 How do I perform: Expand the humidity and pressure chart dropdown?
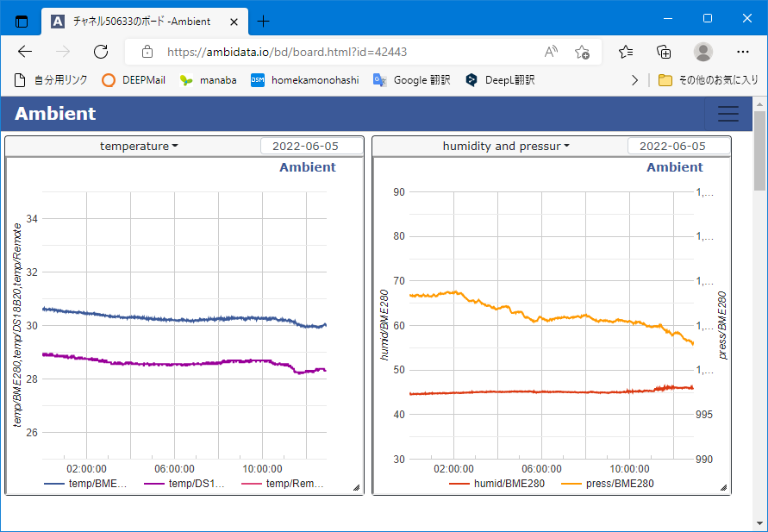(x=506, y=147)
